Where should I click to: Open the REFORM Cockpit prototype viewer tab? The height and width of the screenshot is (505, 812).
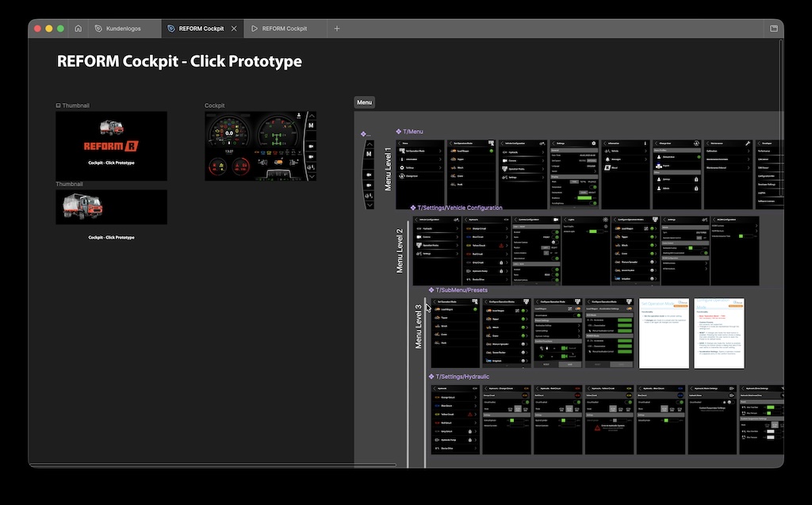point(285,29)
